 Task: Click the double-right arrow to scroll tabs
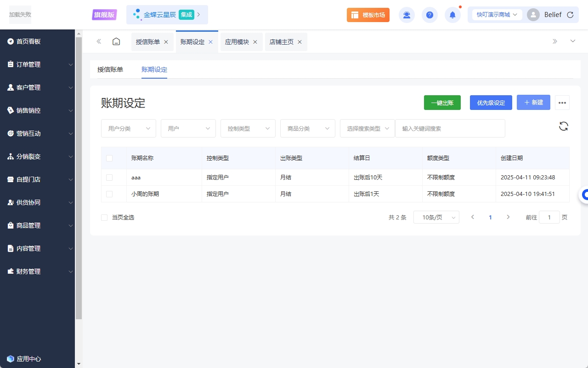[x=555, y=41]
